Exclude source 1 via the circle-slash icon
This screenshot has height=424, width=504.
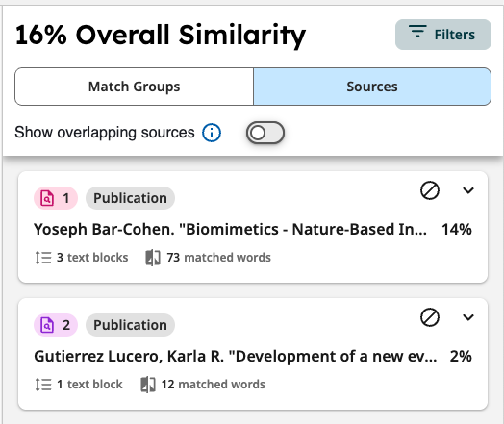430,190
